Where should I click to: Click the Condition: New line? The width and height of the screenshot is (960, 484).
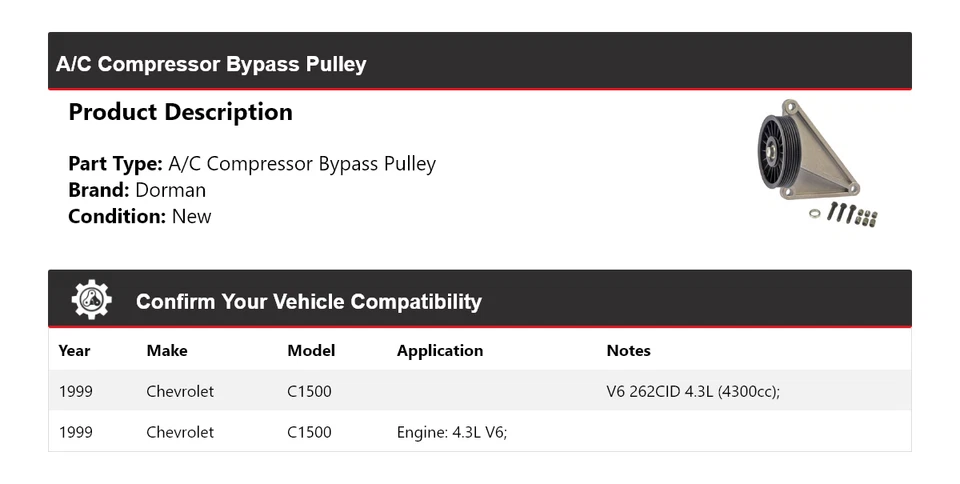click(140, 216)
